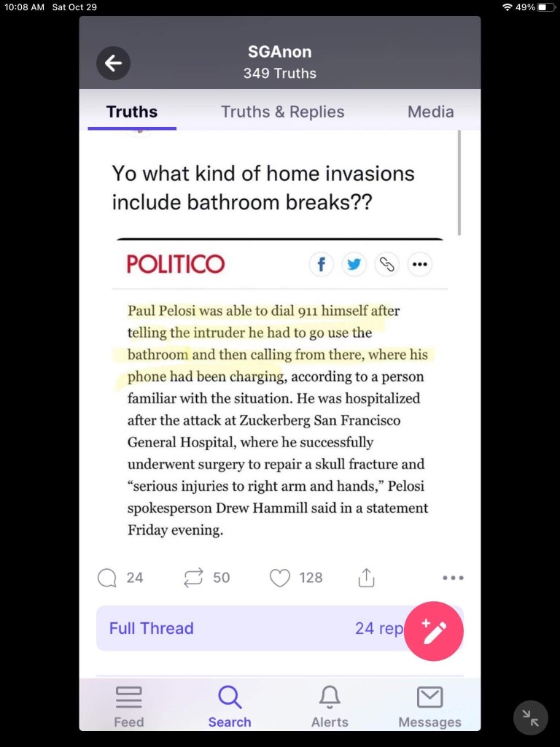560x747 pixels.
Task: Like the post with heart icon
Action: tap(280, 578)
